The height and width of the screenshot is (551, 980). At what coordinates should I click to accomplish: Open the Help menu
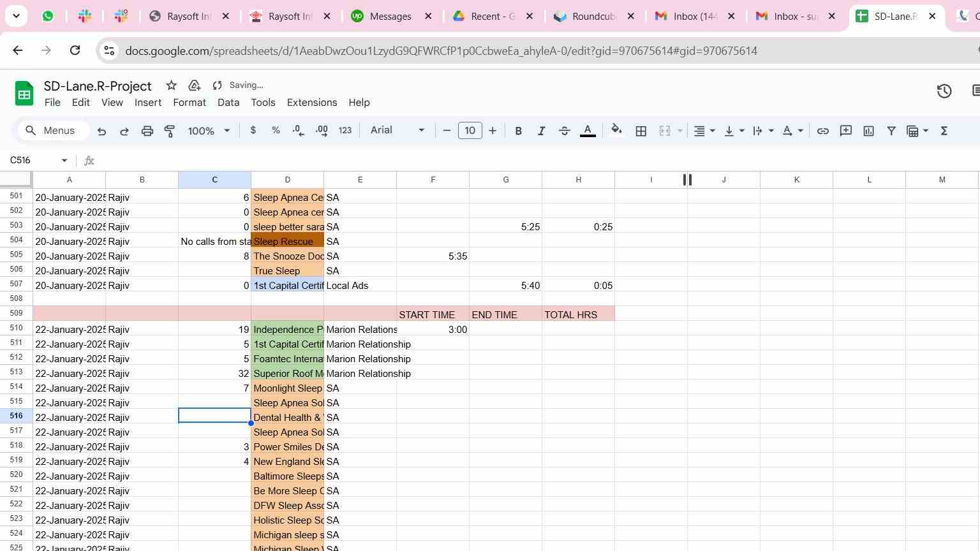[x=359, y=103]
